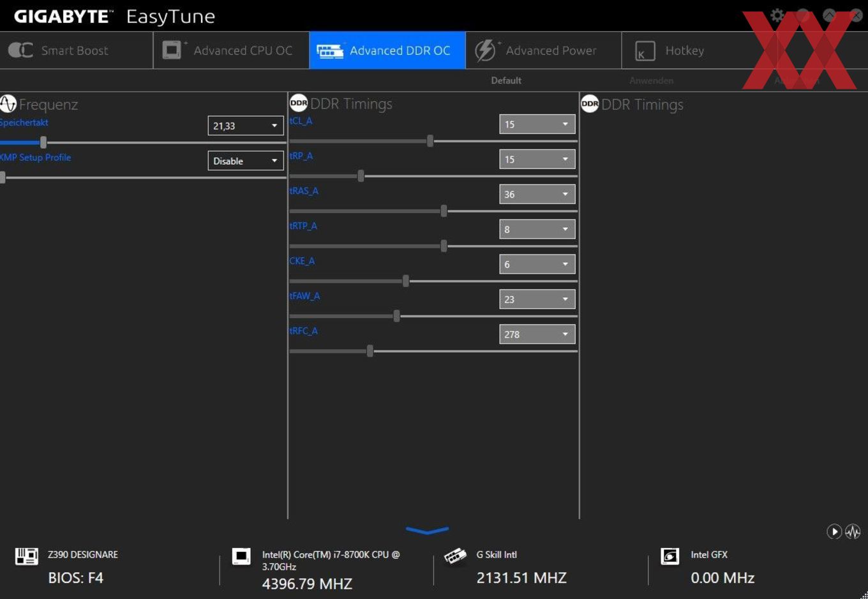Click the tCL_A label
This screenshot has width=868, height=599.
click(x=301, y=121)
